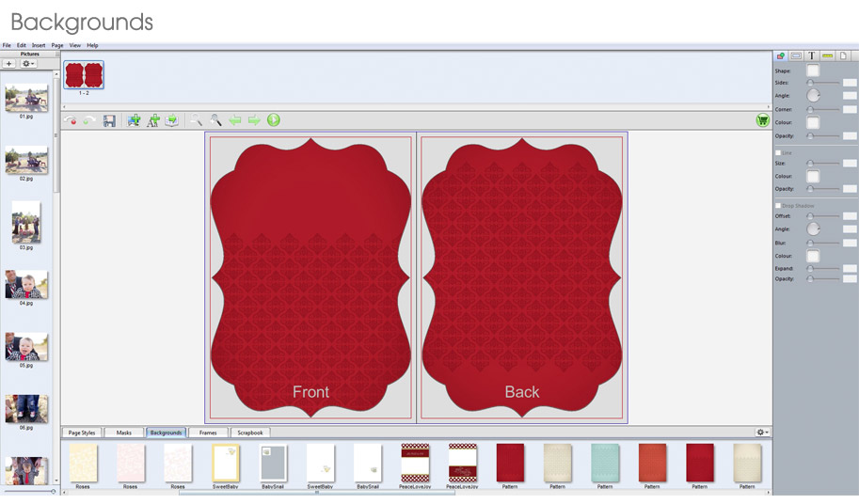Image resolution: width=859 pixels, height=504 pixels.
Task: Open the Insert menu
Action: [39, 45]
